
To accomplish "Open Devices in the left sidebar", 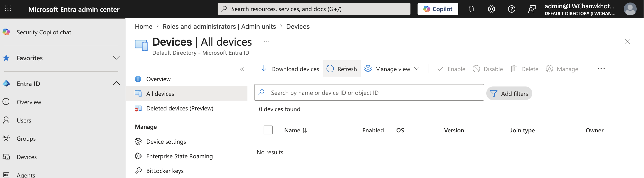I will click(x=27, y=157).
